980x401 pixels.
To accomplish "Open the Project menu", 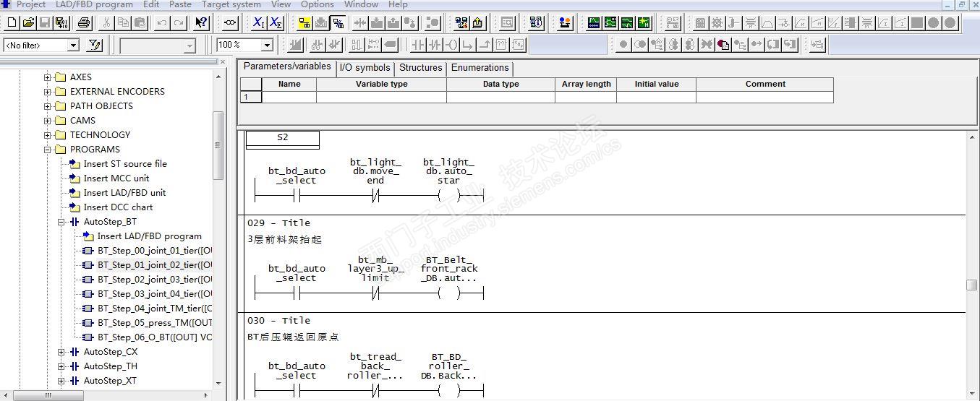I will point(31,4).
